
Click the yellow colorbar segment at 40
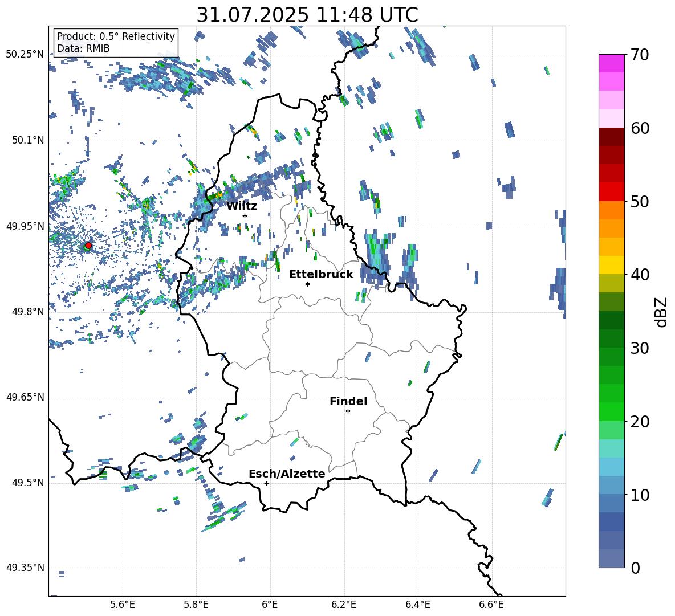pos(611,265)
